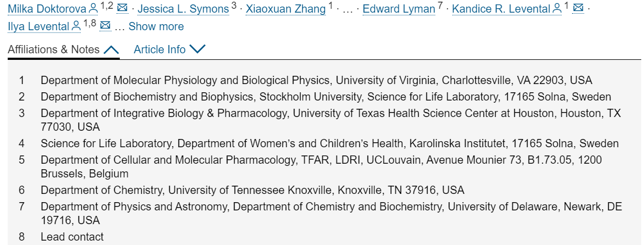Click the Lead contact note entry

coord(73,237)
